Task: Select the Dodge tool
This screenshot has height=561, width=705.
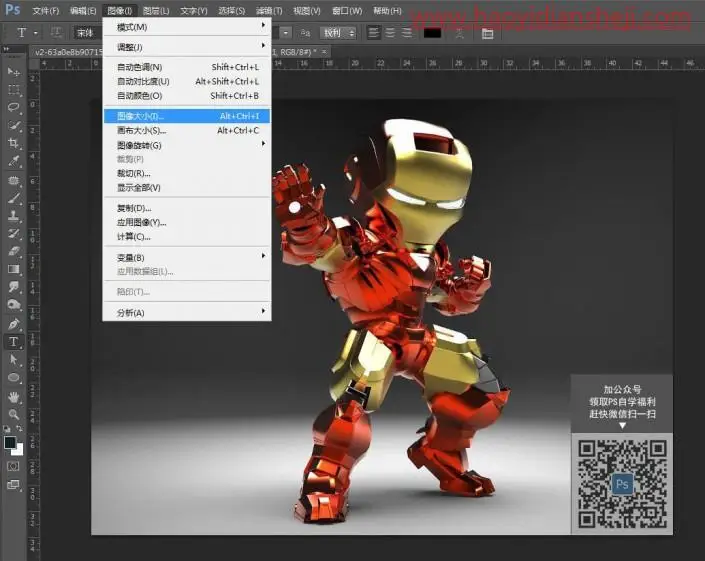Action: [x=13, y=304]
